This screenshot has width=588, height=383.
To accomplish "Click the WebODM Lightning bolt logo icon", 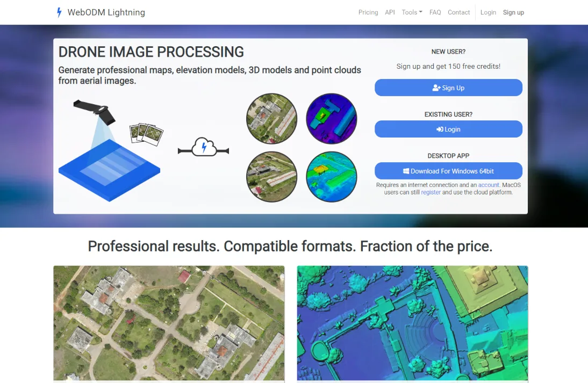I will pos(59,12).
